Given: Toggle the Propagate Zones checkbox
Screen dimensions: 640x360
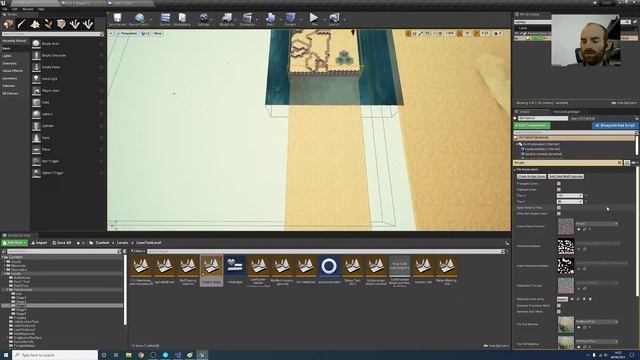Looking at the screenshot, I should pos(559,184).
